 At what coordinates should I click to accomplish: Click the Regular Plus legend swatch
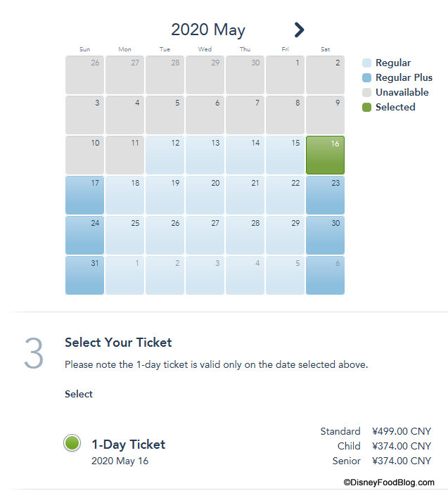pos(366,78)
